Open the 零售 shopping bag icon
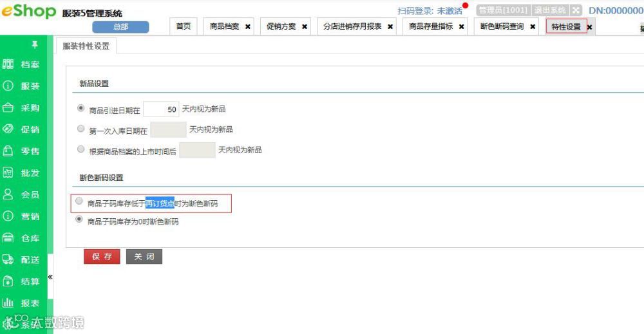Screen dimensions: 644x334 pos(8,151)
